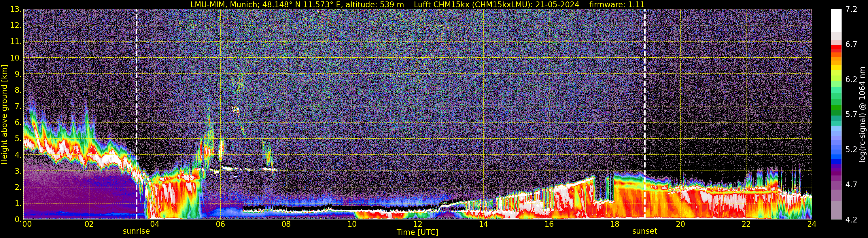The width and height of the screenshot is (868, 238).
Task: Click the '02' time-axis tick label
Action: point(89,224)
